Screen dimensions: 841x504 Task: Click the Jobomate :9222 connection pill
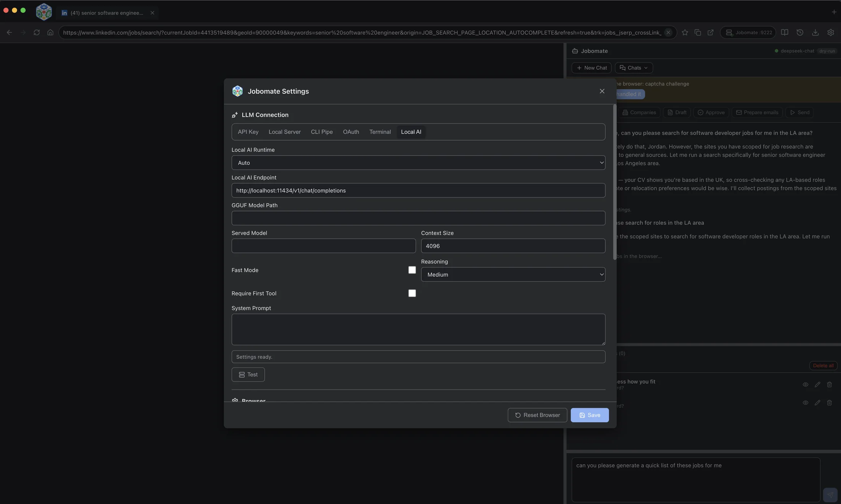tap(748, 32)
